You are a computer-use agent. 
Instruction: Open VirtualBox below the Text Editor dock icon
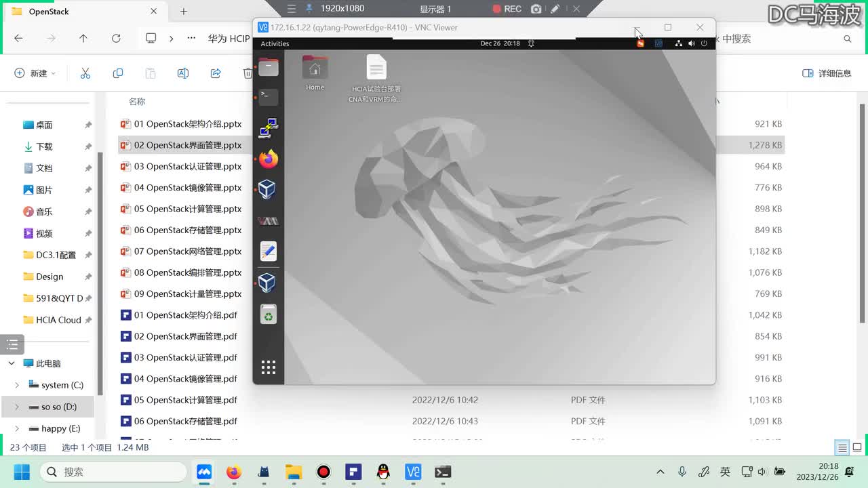pos(267,283)
